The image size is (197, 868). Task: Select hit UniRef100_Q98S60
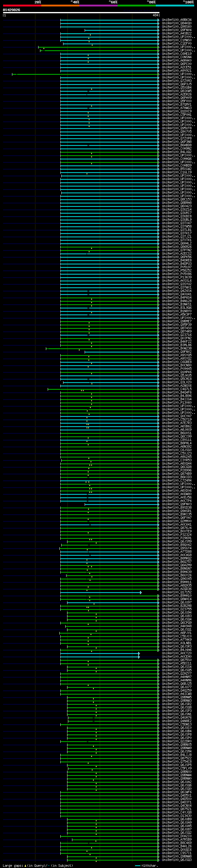pyautogui.click(x=177, y=26)
